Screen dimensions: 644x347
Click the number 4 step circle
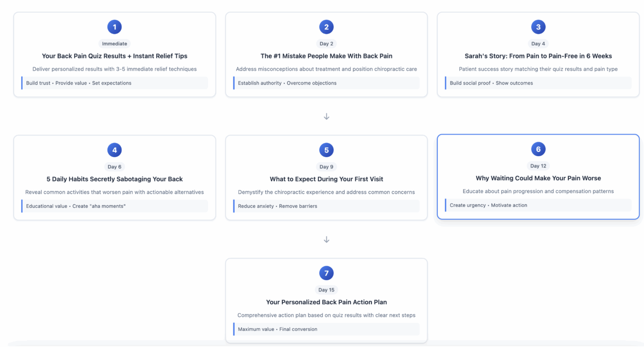click(114, 150)
